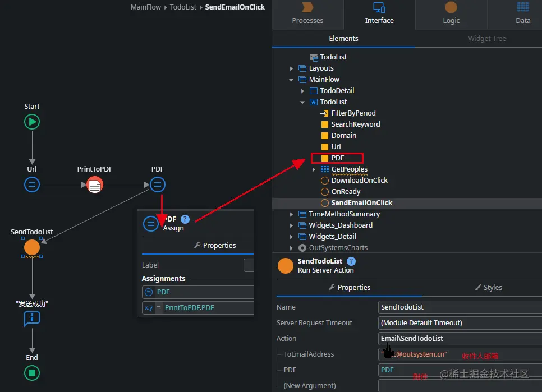This screenshot has height=392, width=542.
Task: Go to MainFlow in the breadcrumb
Action: tap(146, 7)
